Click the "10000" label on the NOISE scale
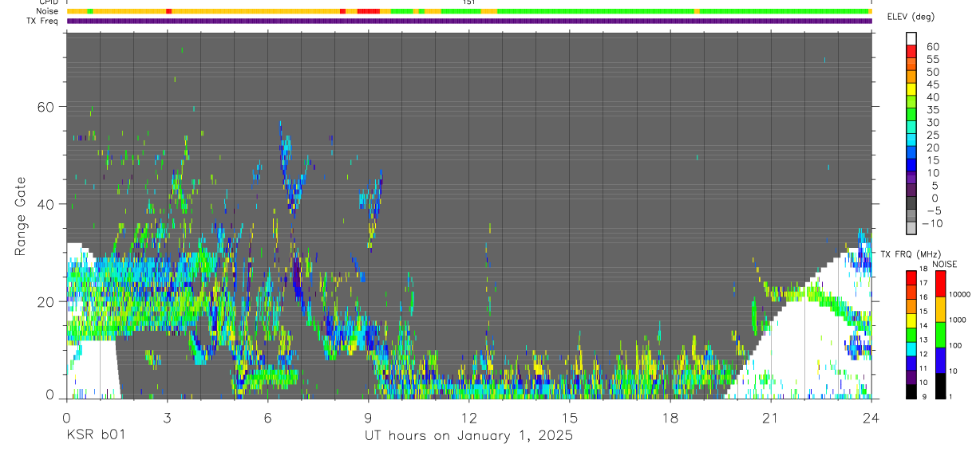The height and width of the screenshot is (452, 980). [x=960, y=294]
